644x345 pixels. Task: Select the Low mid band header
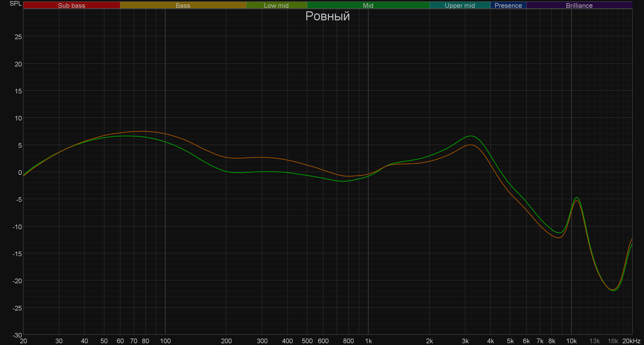pos(276,5)
